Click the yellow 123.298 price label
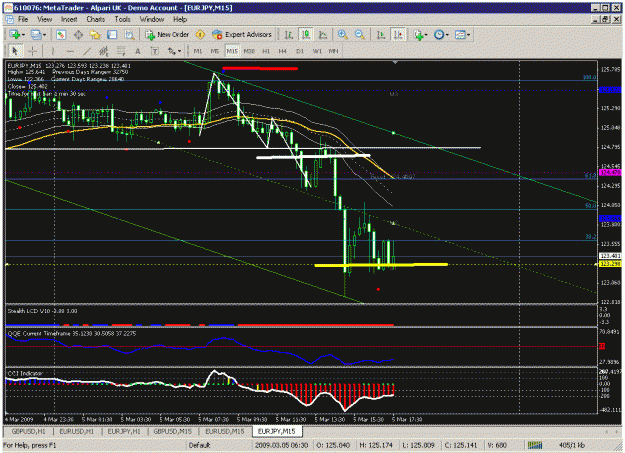This screenshot has width=625, height=453. [610, 264]
